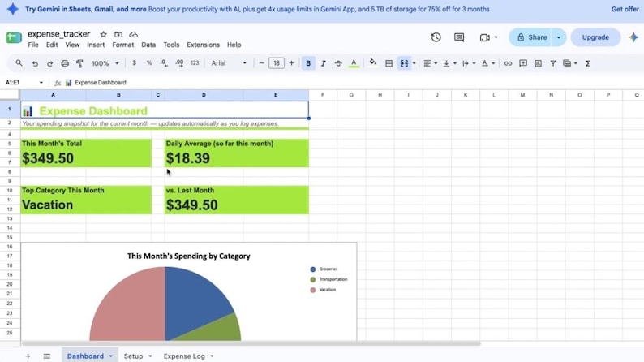The image size is (644, 362).
Task: Toggle bold formatting
Action: tap(308, 63)
